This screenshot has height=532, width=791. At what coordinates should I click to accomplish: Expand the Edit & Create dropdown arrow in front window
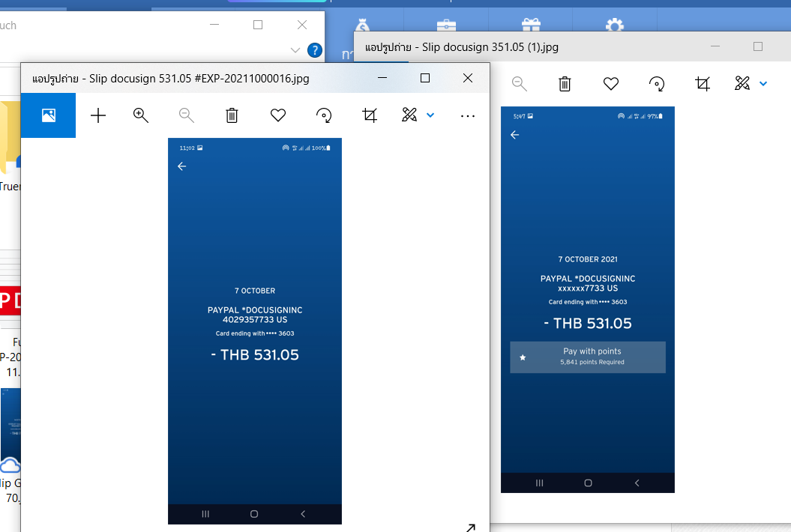coord(430,115)
